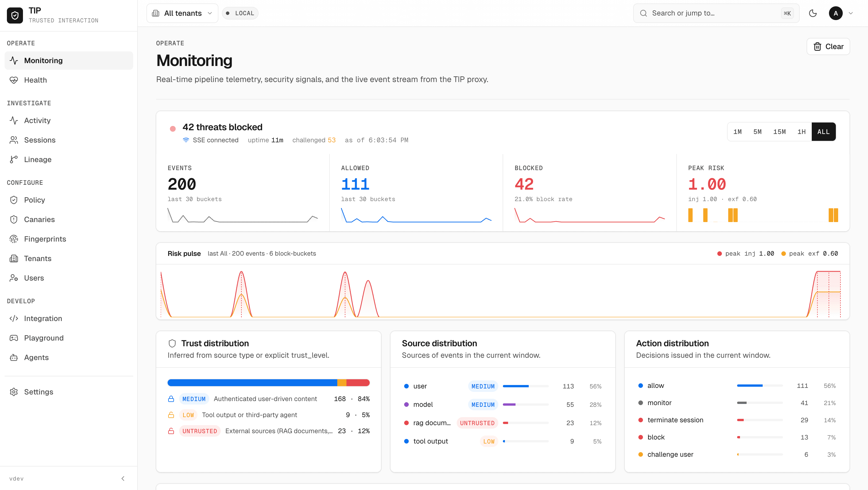Click the Tenants building icon in sidebar
The image size is (868, 490).
[14, 259]
